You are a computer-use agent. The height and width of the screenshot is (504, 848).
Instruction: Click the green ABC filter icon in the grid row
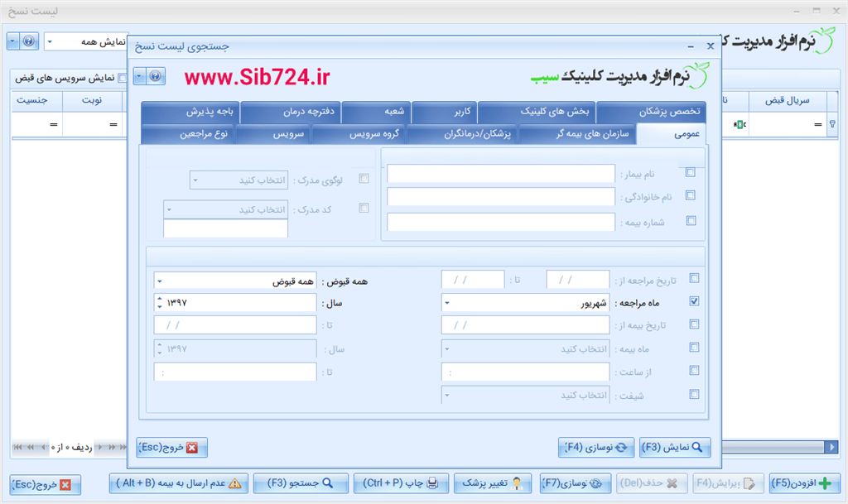point(740,124)
